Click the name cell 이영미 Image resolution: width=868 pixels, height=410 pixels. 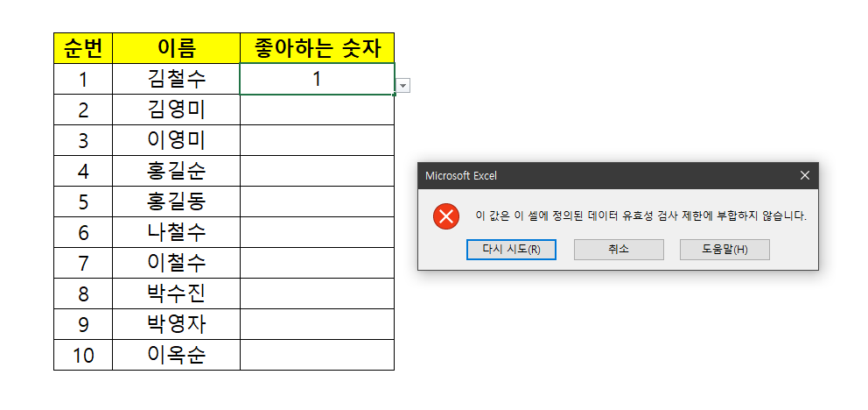176,140
